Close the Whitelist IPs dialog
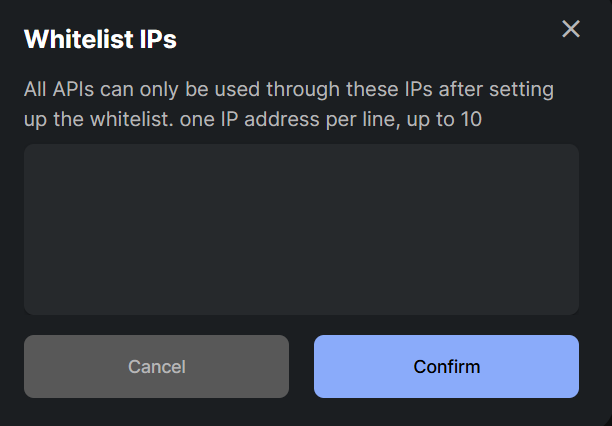 click(x=571, y=29)
